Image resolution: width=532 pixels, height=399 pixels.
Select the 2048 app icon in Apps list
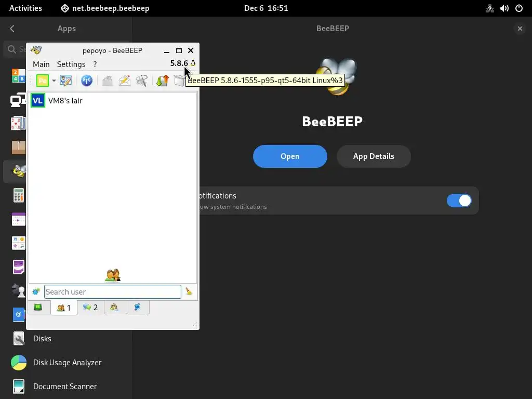18,76
